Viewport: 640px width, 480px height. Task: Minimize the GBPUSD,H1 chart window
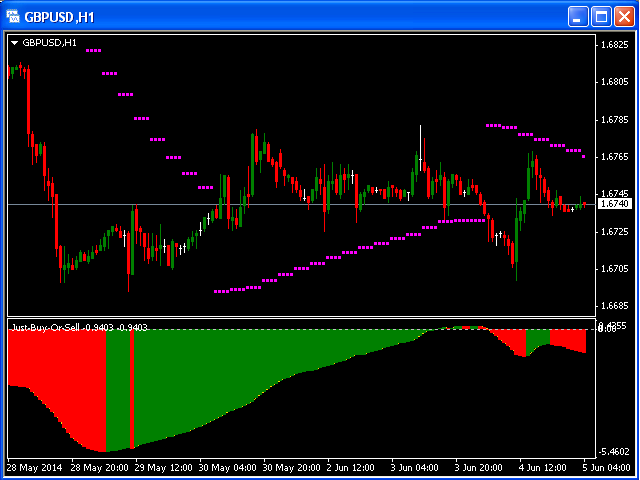point(579,17)
